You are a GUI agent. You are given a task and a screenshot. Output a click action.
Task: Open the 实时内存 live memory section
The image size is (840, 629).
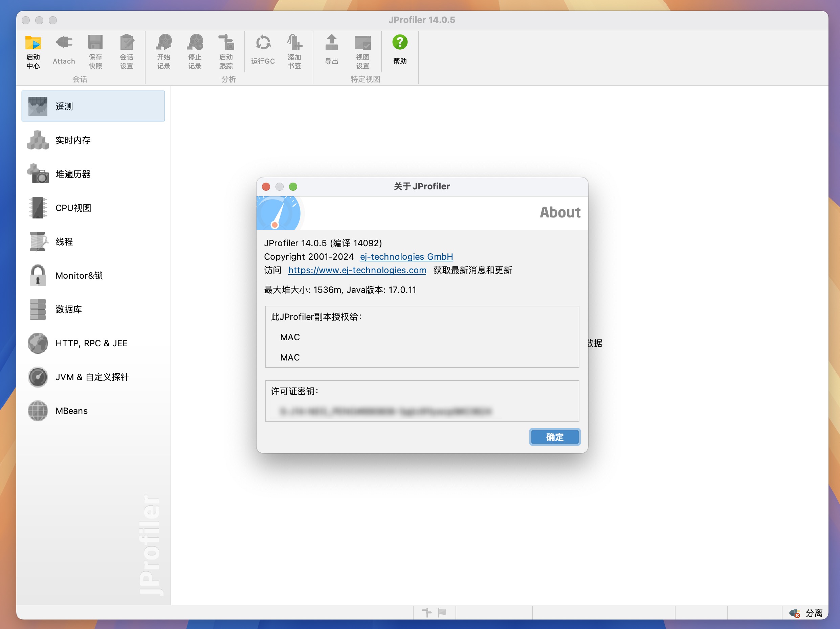point(93,140)
